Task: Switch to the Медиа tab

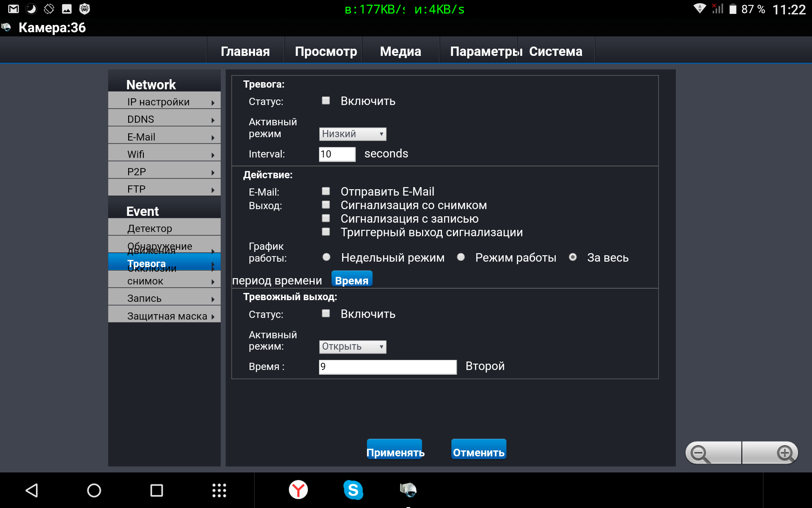Action: 400,51
